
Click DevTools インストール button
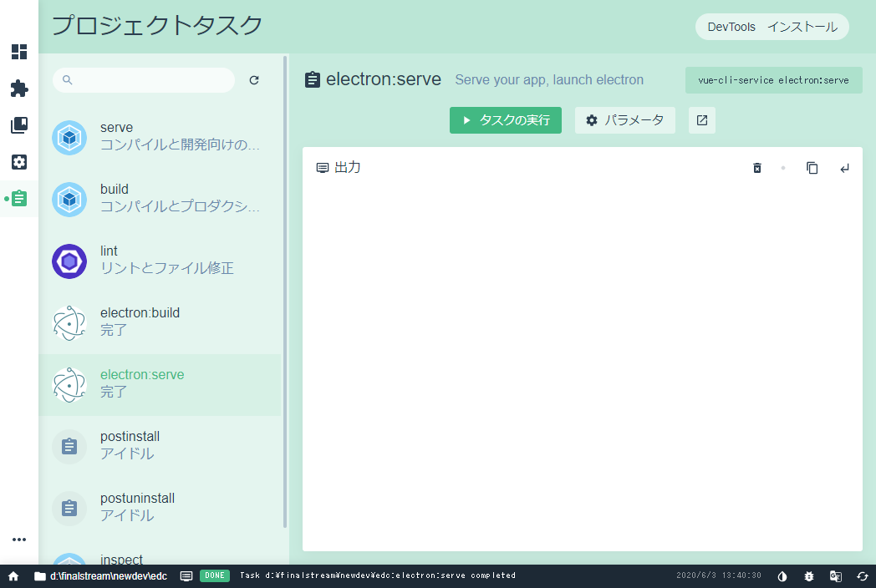coord(772,27)
